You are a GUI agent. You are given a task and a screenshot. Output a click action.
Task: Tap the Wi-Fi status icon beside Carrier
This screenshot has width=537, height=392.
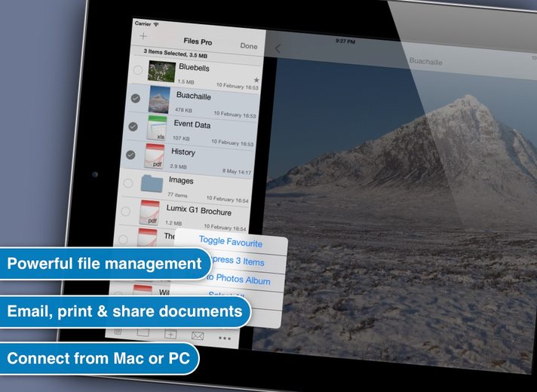point(156,24)
